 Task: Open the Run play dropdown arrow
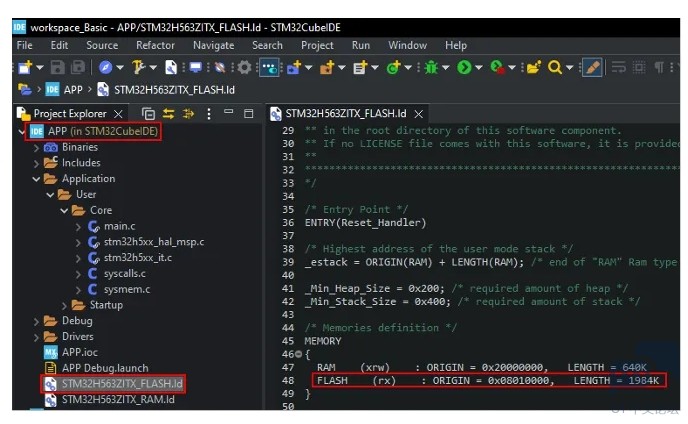tap(479, 68)
